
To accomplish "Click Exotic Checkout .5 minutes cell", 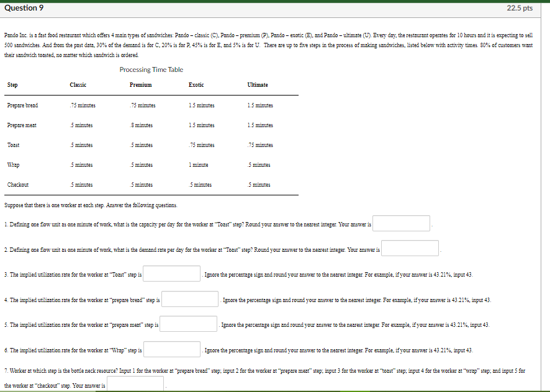I will [x=200, y=184].
